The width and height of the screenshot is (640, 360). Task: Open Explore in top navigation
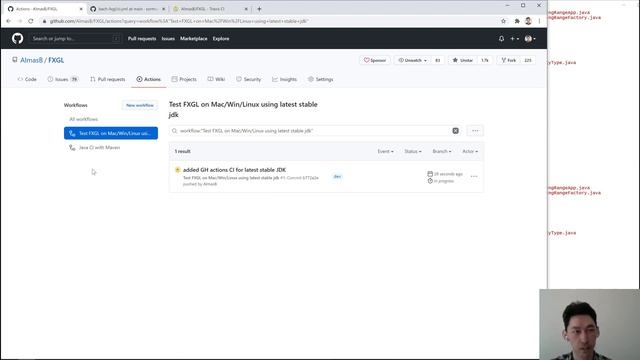[x=221, y=38]
